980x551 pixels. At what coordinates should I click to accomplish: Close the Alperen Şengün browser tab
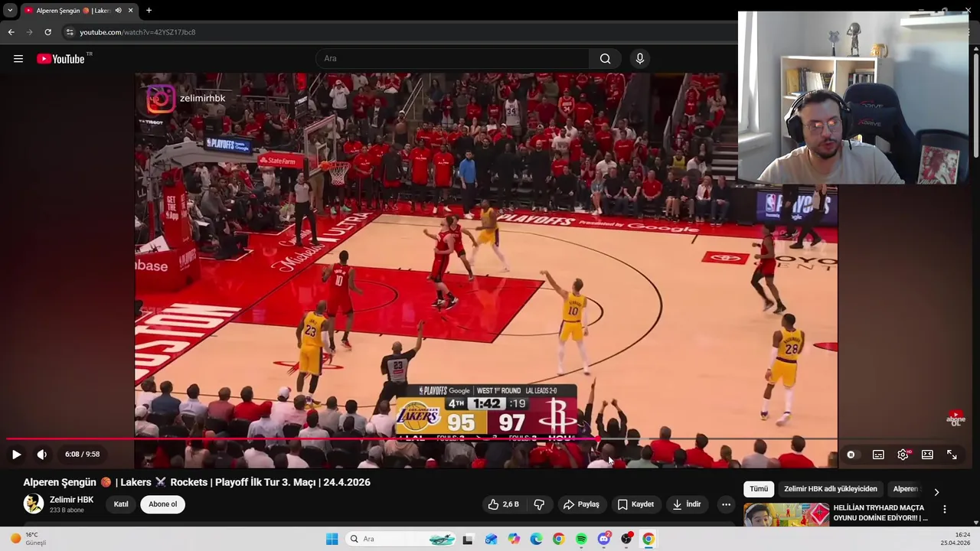coord(130,11)
